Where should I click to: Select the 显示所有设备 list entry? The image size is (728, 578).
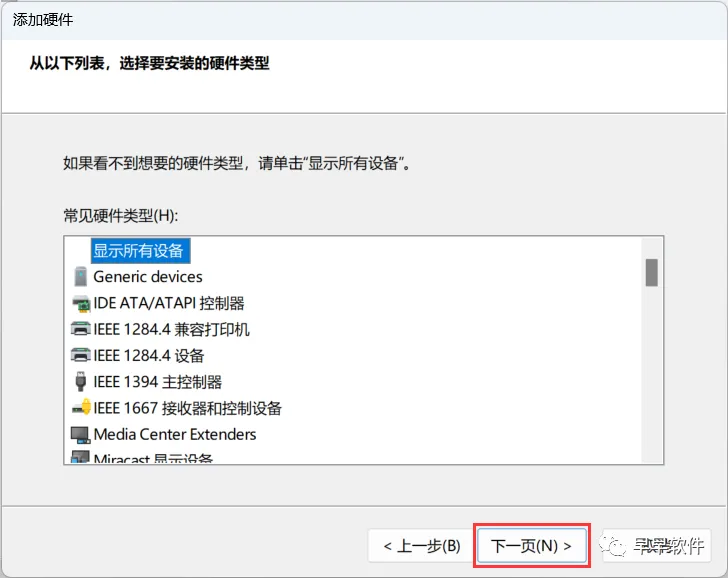(x=140, y=251)
